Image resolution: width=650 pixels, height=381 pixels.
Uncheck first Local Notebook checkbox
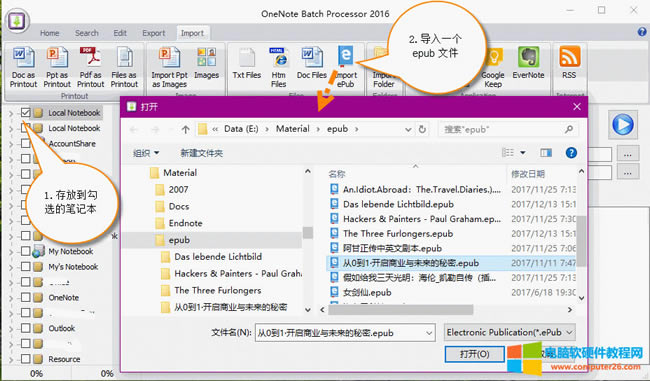pos(25,113)
